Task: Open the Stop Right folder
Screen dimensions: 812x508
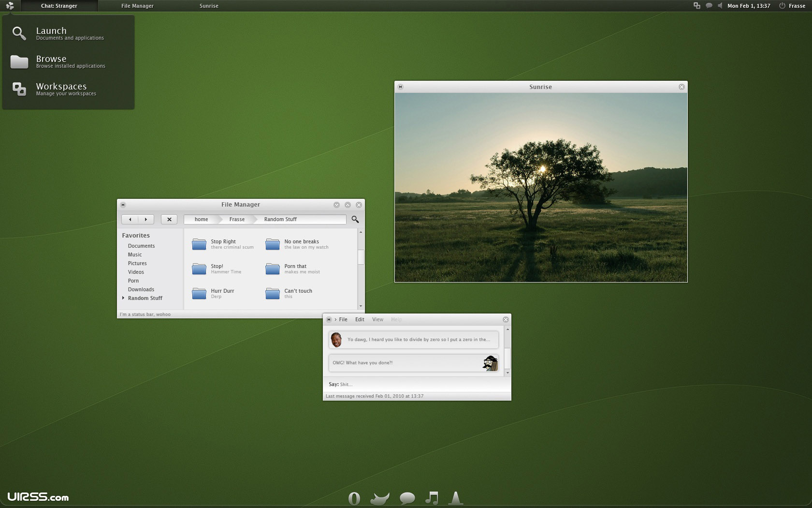Action: coord(222,244)
